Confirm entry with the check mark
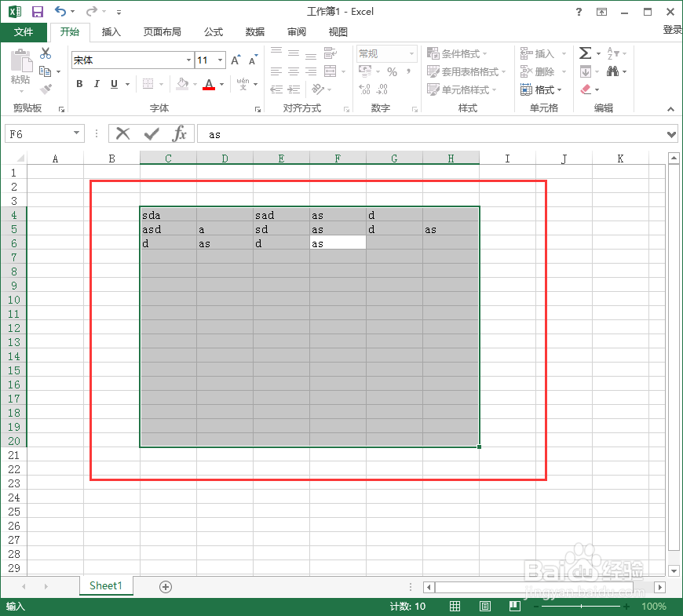Image resolution: width=683 pixels, height=616 pixels. (x=152, y=133)
